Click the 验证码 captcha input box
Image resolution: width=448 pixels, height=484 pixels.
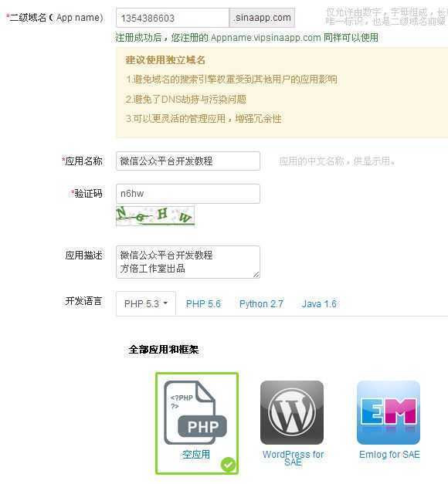(188, 194)
